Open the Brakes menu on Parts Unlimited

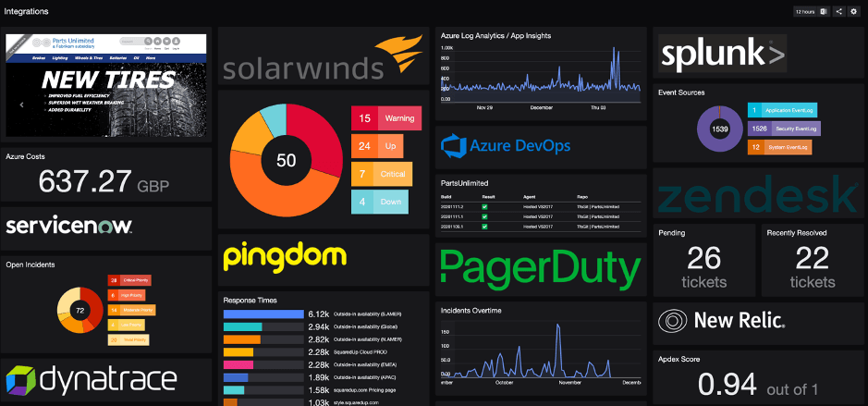pos(39,58)
